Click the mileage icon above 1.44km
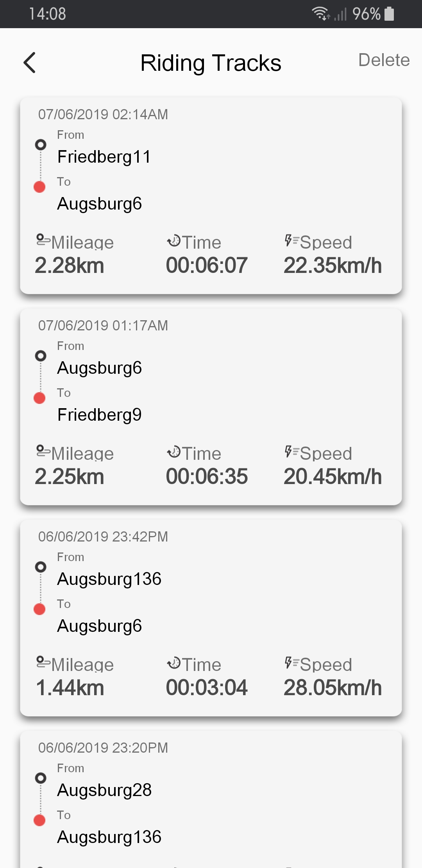The image size is (422, 868). click(43, 662)
